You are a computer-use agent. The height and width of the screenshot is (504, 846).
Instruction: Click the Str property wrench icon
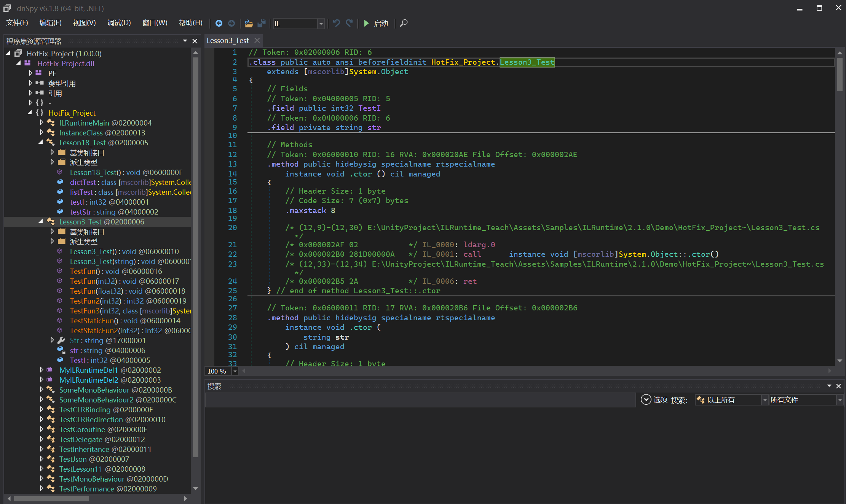pyautogui.click(x=61, y=340)
